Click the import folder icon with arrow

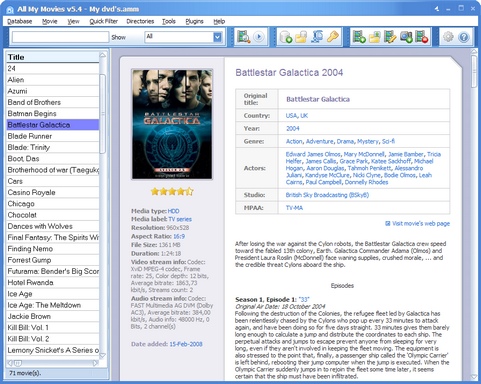click(x=375, y=37)
